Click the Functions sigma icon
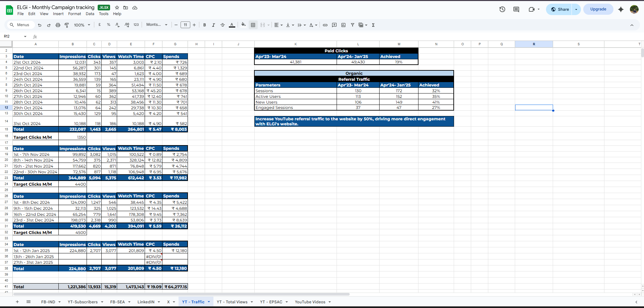Viewport: 644px width, 308px height. pyautogui.click(x=373, y=25)
